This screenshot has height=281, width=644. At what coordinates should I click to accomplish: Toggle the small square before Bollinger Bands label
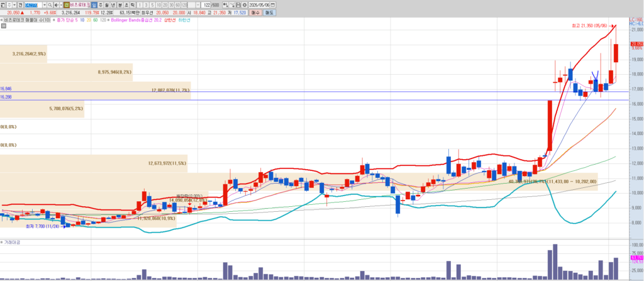pos(108,19)
